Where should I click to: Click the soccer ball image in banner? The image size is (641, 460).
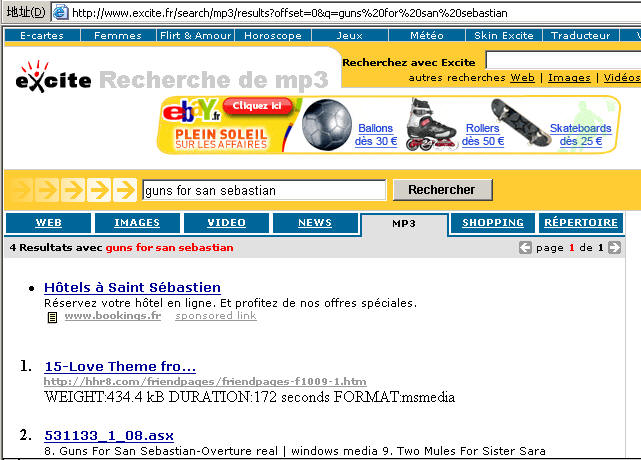click(x=327, y=125)
